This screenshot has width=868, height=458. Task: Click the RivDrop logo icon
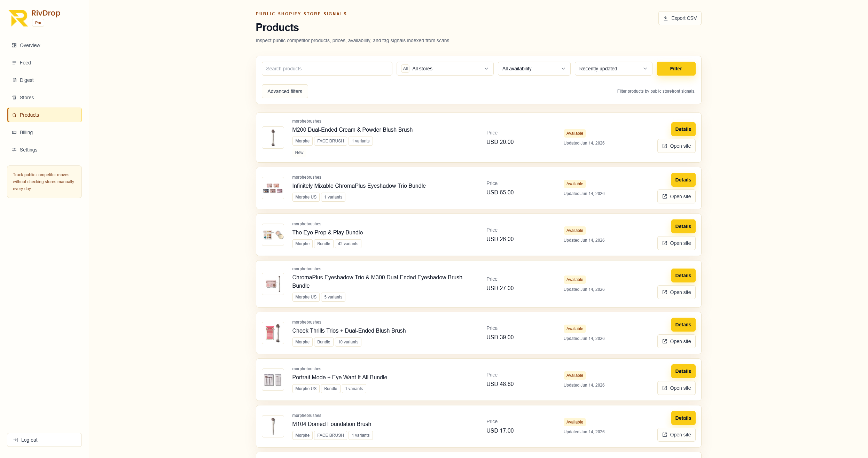18,18
